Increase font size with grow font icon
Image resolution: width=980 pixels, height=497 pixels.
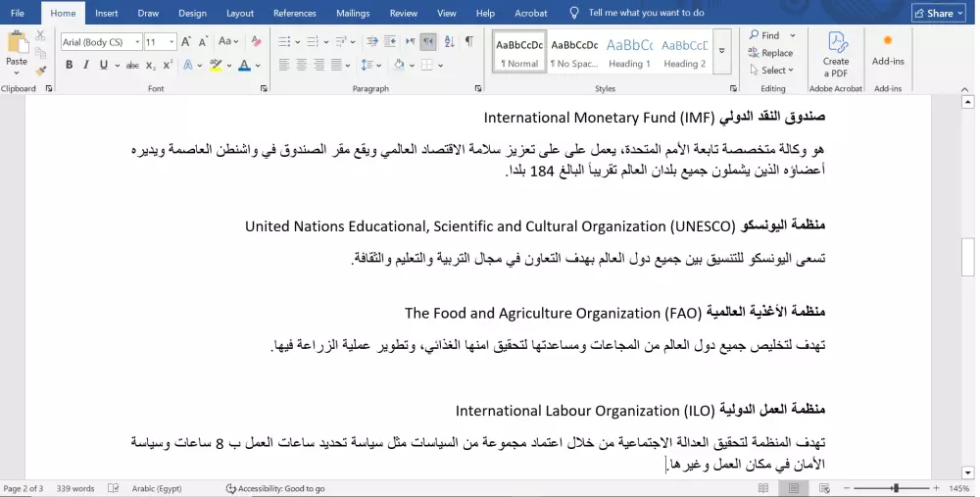[x=185, y=42]
